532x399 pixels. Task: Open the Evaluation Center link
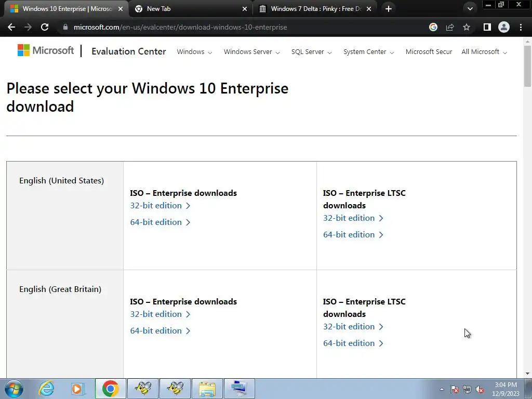(129, 51)
